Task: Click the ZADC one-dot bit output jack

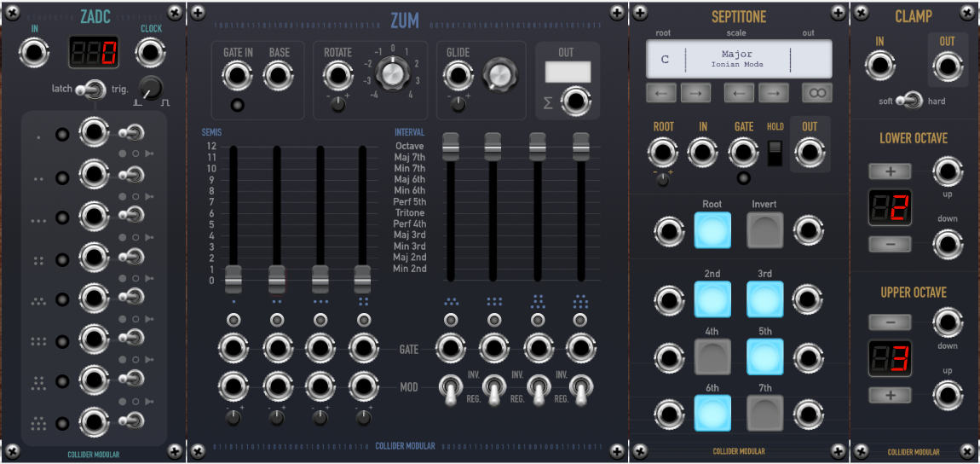Action: (x=94, y=132)
